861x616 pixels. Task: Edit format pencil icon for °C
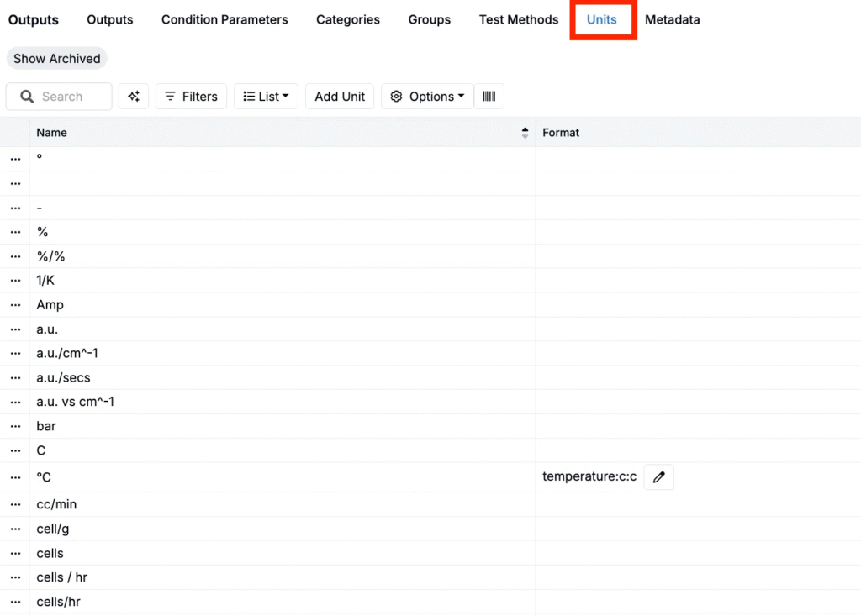click(658, 477)
